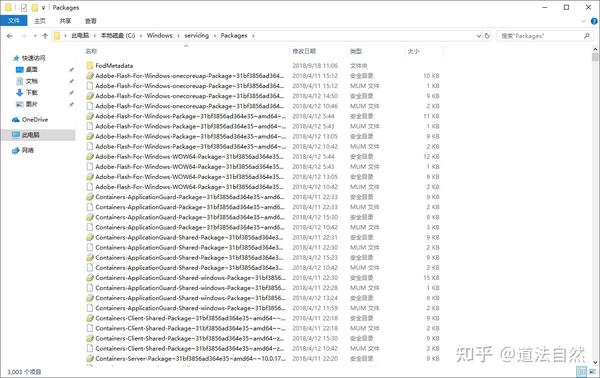Go up one folder level with the up arrow
Viewport: 600px width, 378px height.
point(45,36)
